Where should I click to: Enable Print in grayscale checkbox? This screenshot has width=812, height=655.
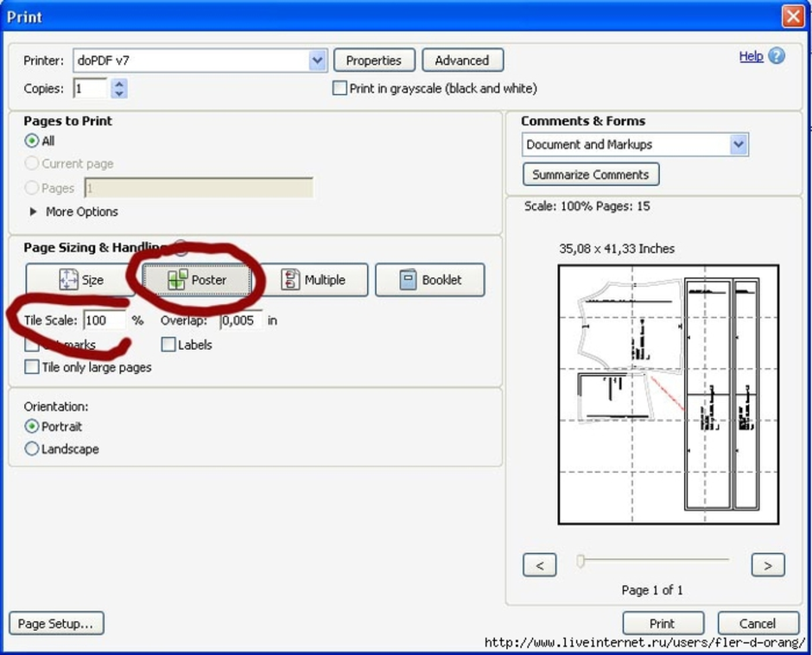(x=339, y=88)
